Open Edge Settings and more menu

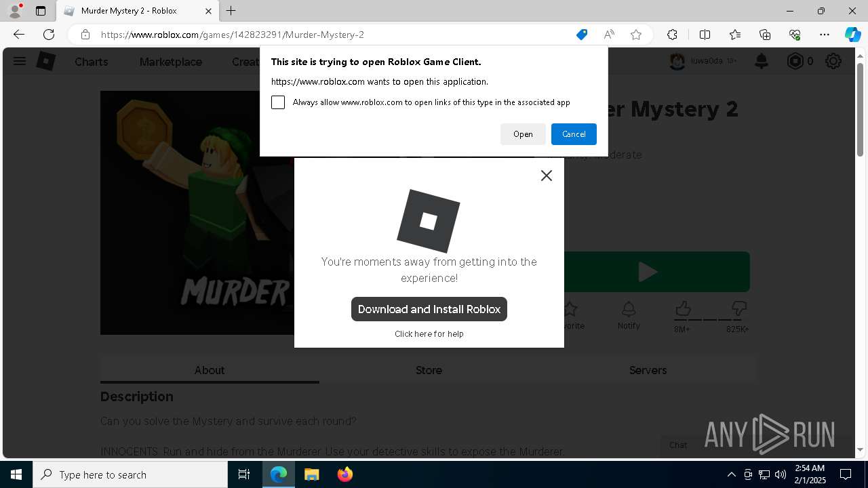[x=825, y=35]
